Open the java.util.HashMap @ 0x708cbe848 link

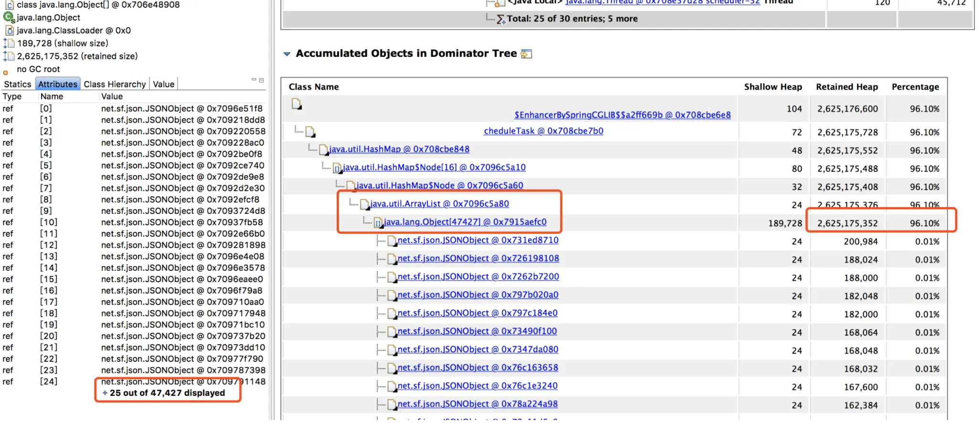point(399,149)
